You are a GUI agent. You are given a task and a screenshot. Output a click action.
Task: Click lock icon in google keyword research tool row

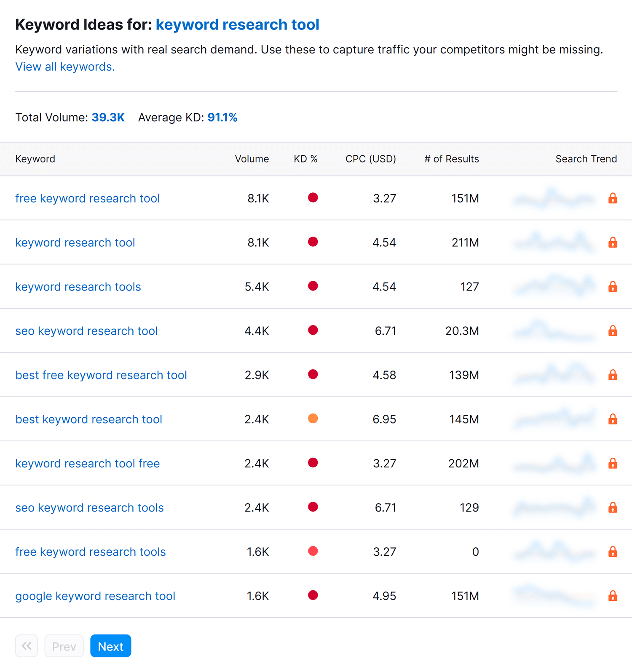click(613, 596)
